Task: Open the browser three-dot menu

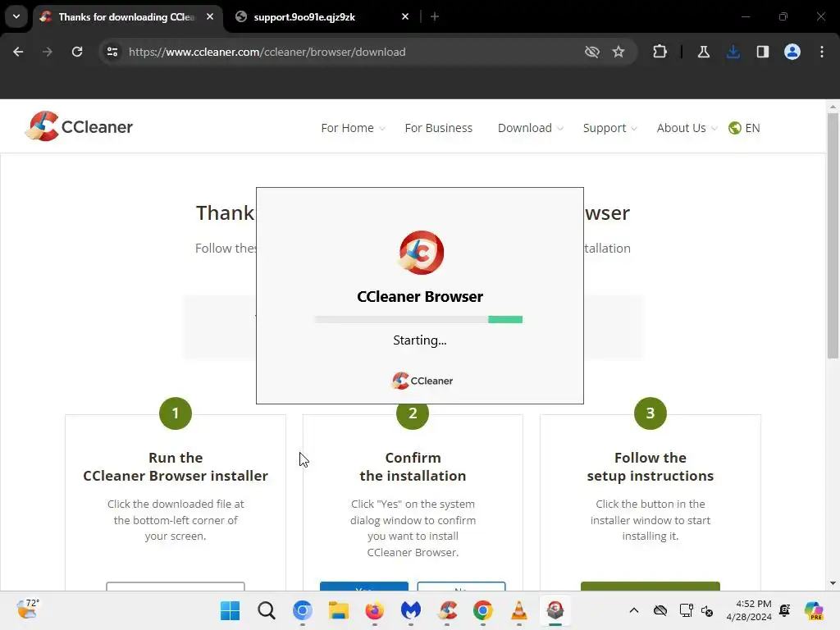Action: (x=822, y=52)
